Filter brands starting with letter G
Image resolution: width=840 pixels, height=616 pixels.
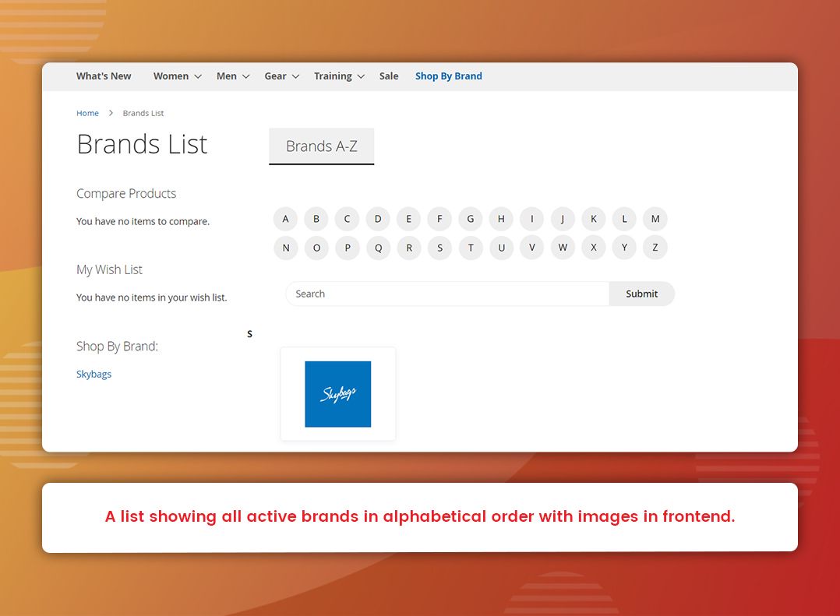point(471,219)
